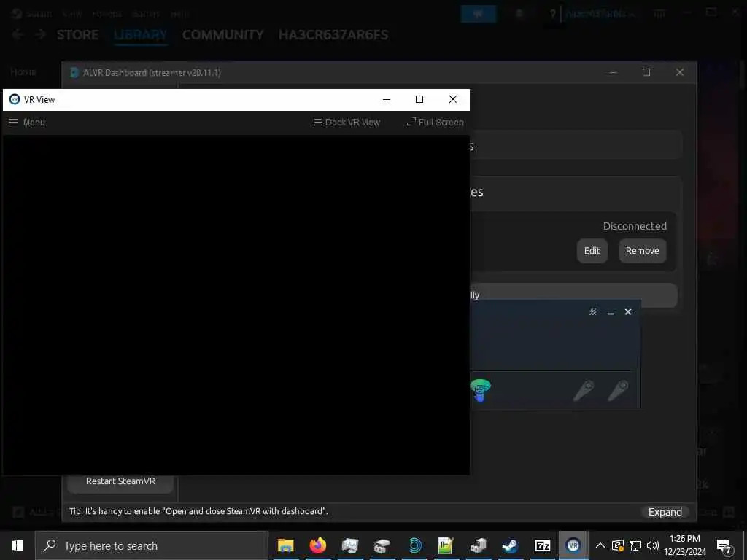Open the LIBRARY tab in Steam
Image resolution: width=747 pixels, height=560 pixels.
[x=141, y=35]
